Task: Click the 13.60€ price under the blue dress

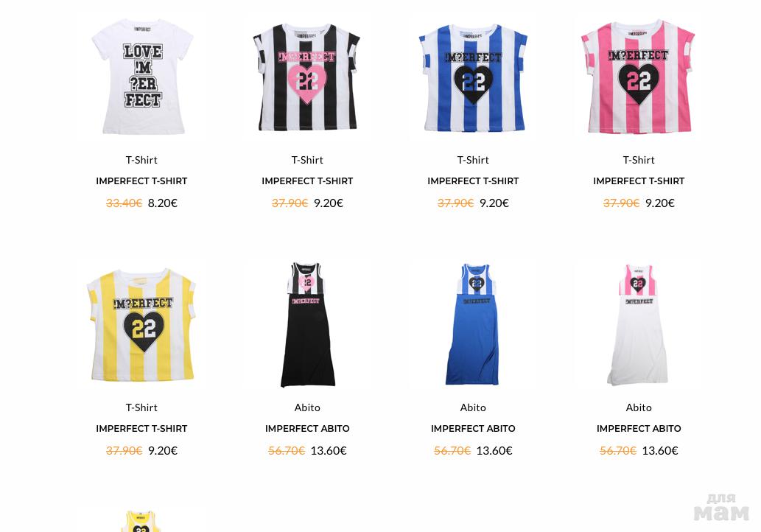Action: click(494, 450)
